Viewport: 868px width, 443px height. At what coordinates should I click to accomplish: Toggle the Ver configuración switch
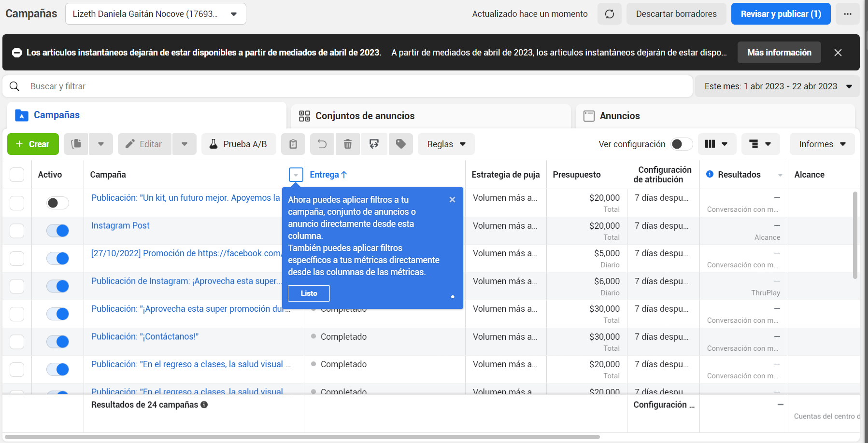682,144
